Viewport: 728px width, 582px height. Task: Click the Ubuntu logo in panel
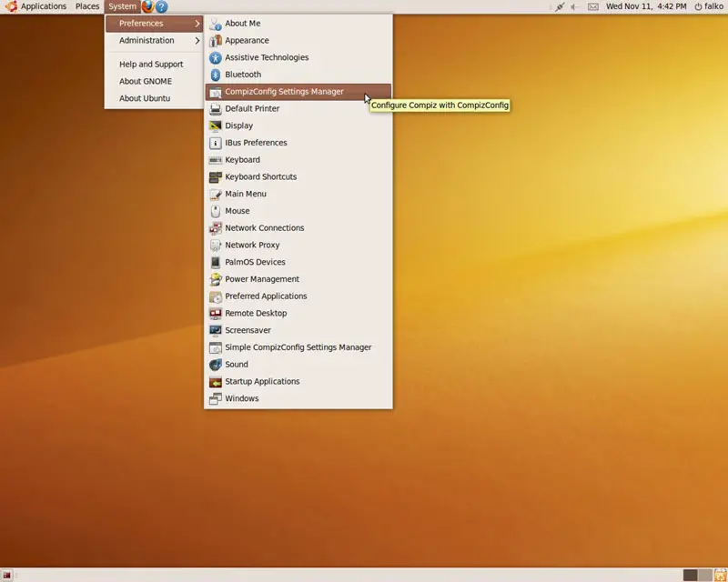point(11,6)
